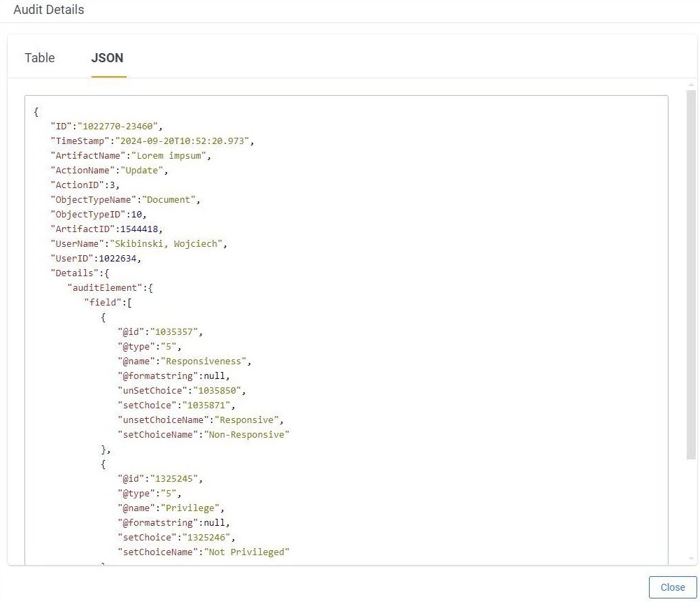700x602 pixels.
Task: Click the TimeStamp value 2024-09-20T10:52:20.973
Action: (x=182, y=141)
